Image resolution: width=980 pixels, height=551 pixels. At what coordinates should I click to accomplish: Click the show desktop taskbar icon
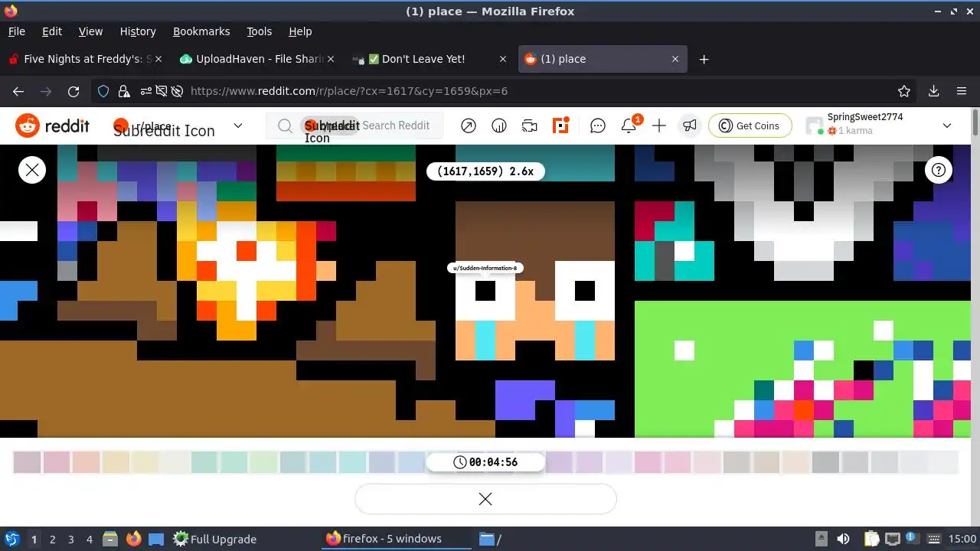pos(156,539)
